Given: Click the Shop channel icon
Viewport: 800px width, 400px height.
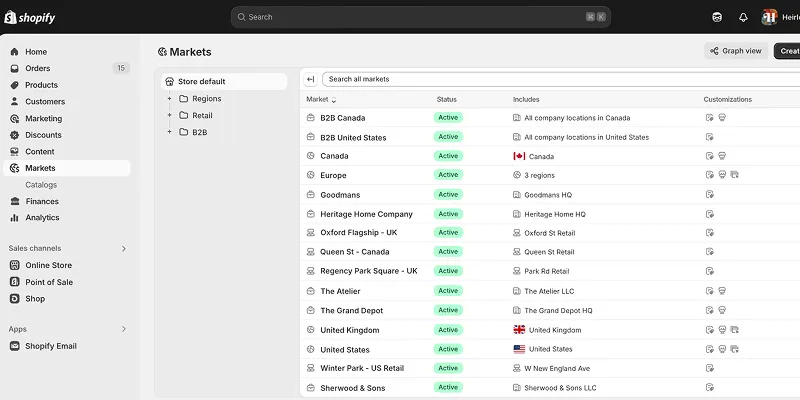Looking at the screenshot, I should click(15, 299).
